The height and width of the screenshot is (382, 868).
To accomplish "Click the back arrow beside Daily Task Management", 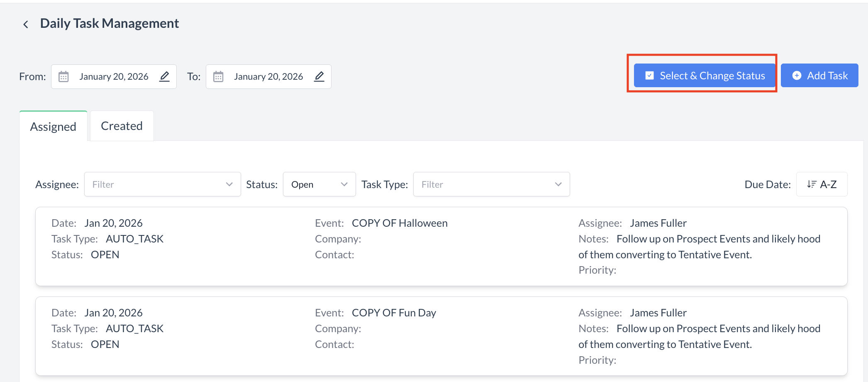I will 26,24.
